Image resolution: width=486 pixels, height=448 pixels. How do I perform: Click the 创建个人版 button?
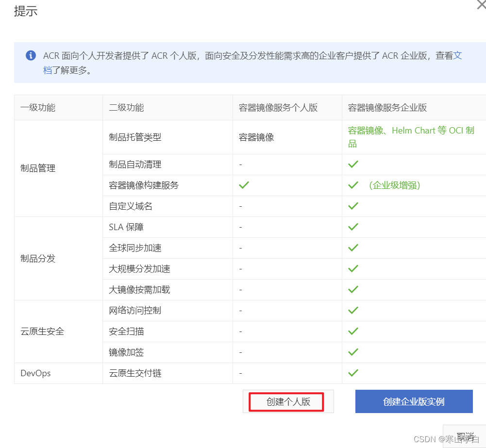pyautogui.click(x=288, y=401)
